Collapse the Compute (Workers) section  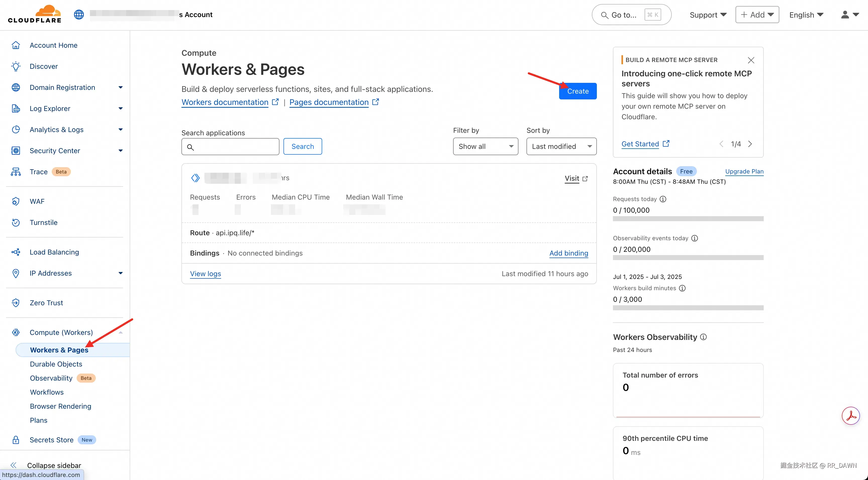pos(121,333)
